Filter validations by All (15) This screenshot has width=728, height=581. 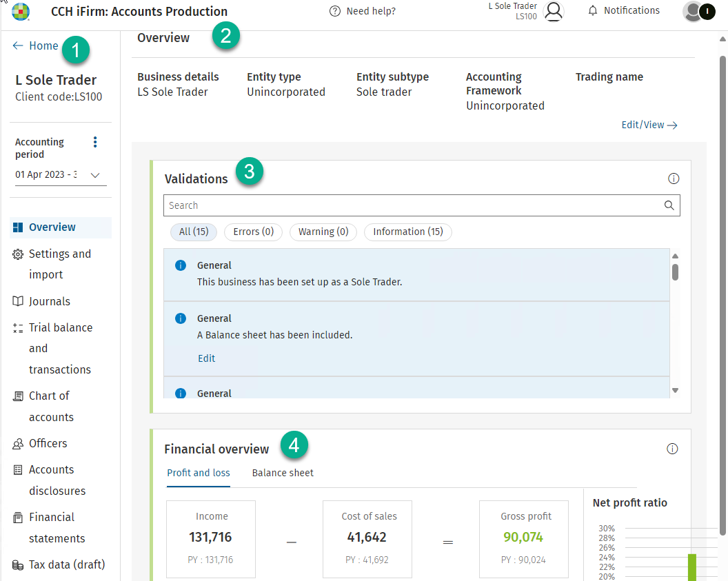194,232
